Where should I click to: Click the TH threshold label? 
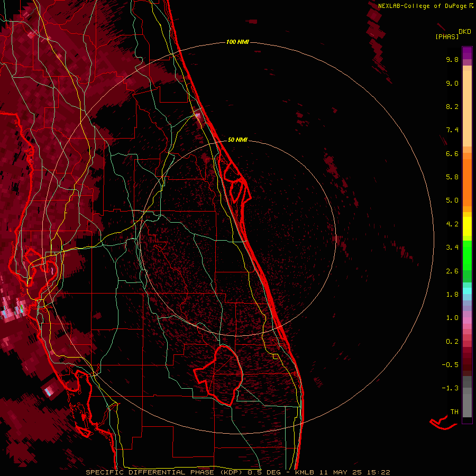tap(454, 412)
